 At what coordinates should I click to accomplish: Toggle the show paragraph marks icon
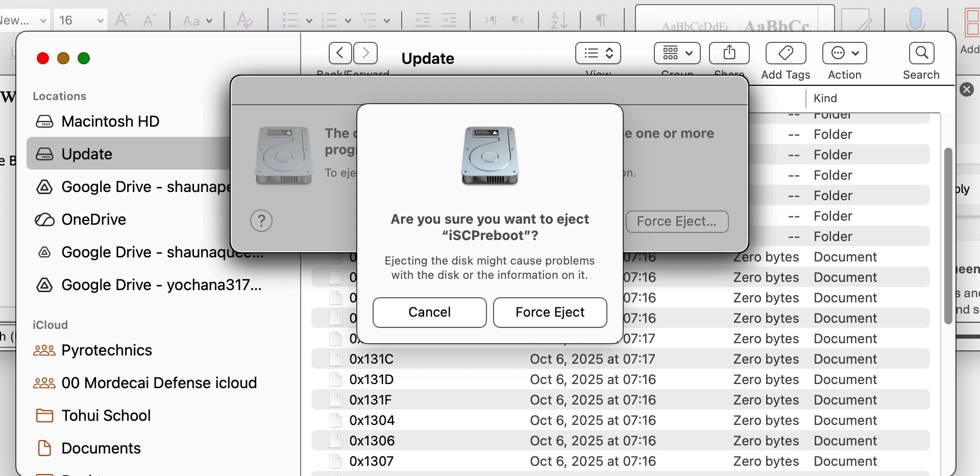pos(601,20)
